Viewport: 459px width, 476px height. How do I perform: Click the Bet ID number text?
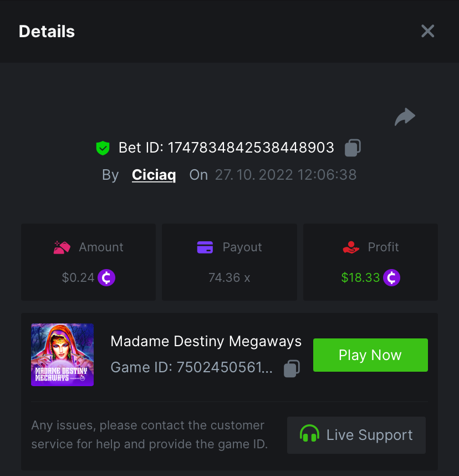pos(251,148)
